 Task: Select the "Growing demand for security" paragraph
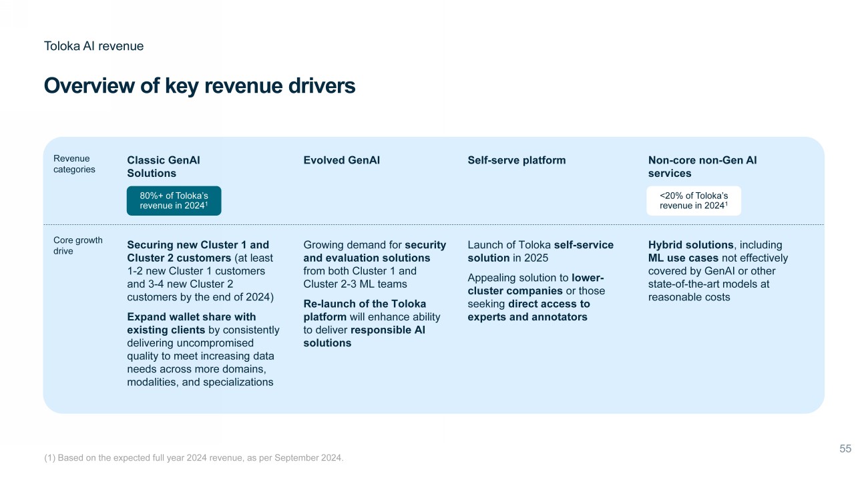pos(375,264)
